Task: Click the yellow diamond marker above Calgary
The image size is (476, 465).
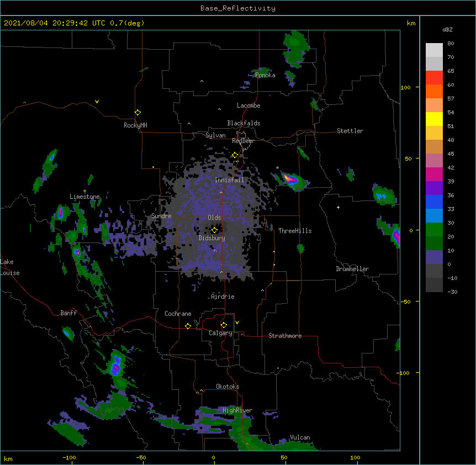Action: coord(224,325)
